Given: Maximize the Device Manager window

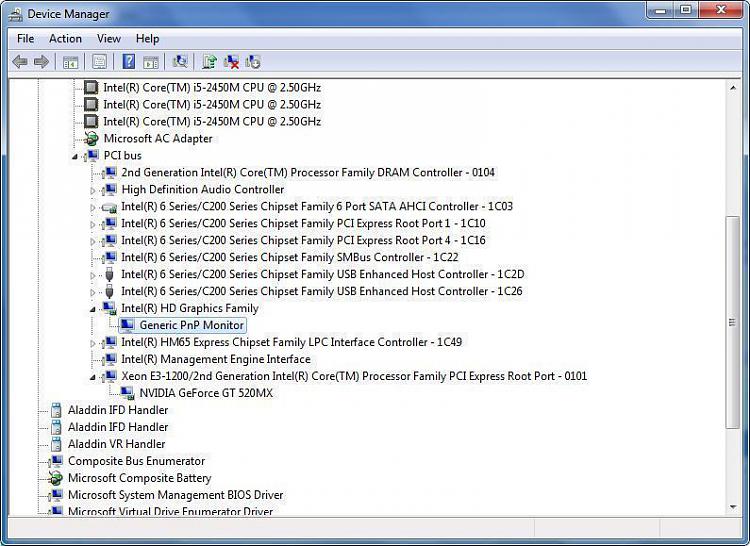Looking at the screenshot, I should coord(686,10).
